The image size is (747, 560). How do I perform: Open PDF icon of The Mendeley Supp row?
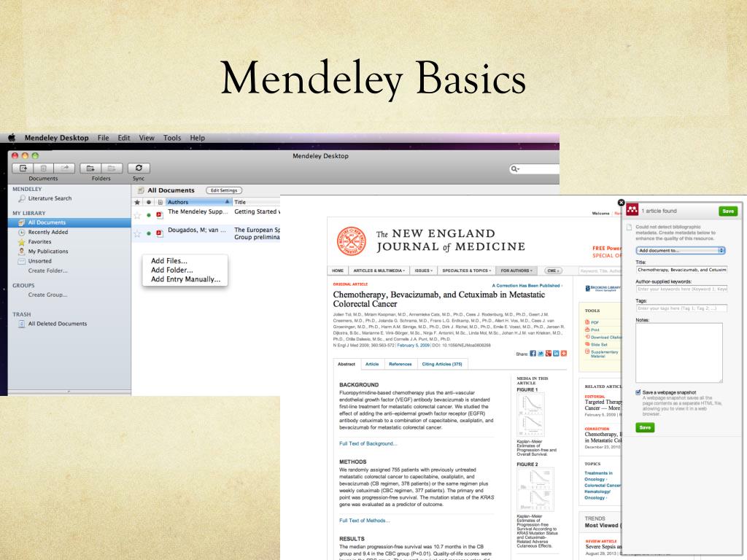160,215
